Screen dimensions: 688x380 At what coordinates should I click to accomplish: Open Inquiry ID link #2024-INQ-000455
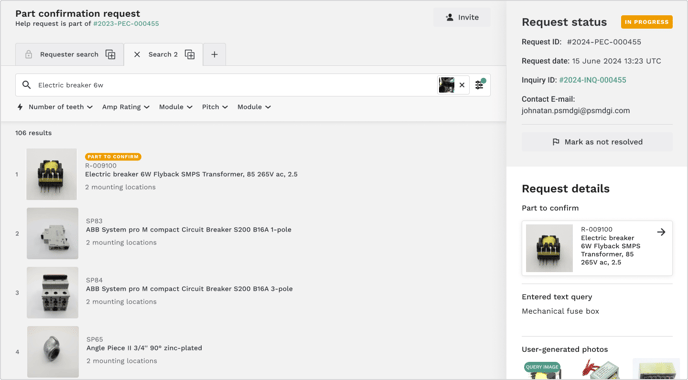click(592, 80)
